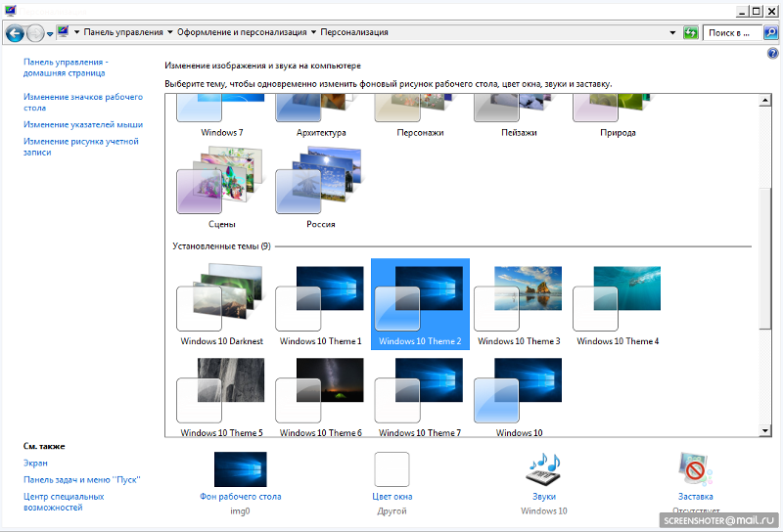Viewport: 783px width, 532px height.
Task: Open recent pages dropdown next to navigation arrows
Action: [x=50, y=34]
